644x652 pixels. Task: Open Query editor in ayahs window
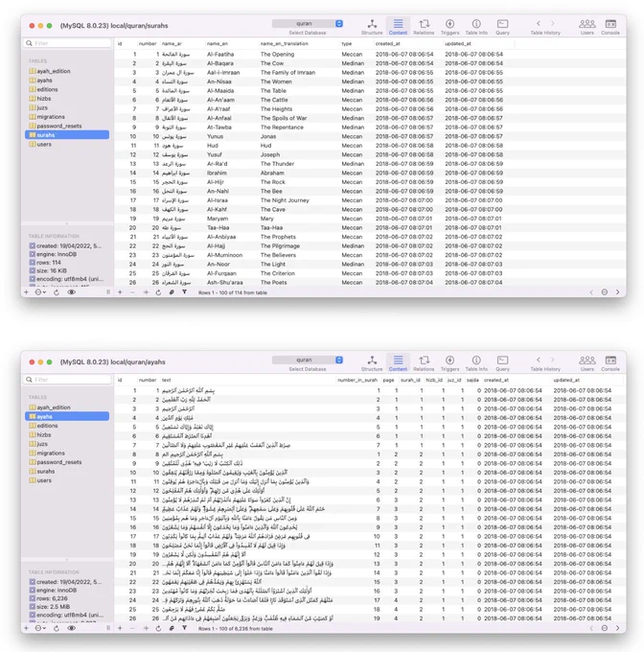tap(503, 363)
